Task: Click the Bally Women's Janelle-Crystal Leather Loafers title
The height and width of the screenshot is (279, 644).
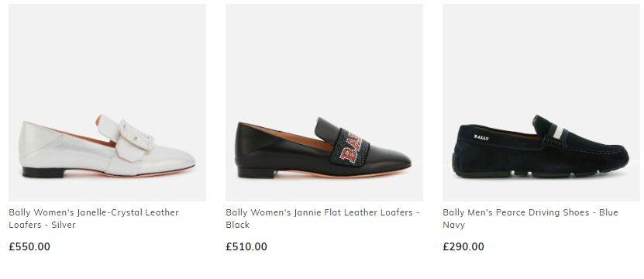Action: click(x=94, y=219)
